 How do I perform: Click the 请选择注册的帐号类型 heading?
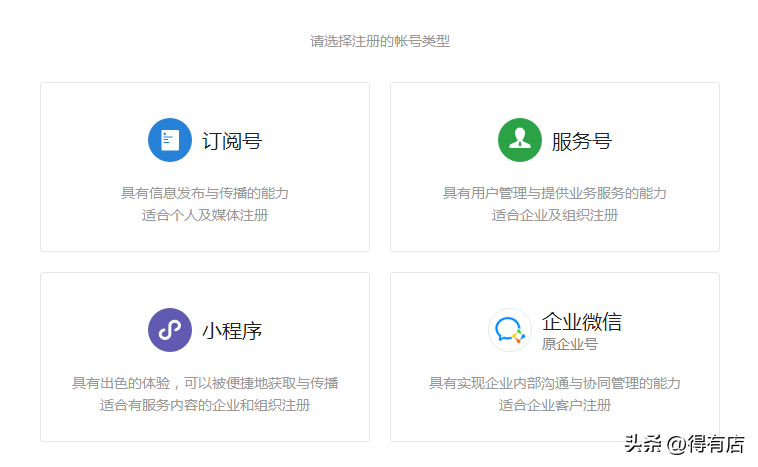pyautogui.click(x=380, y=41)
